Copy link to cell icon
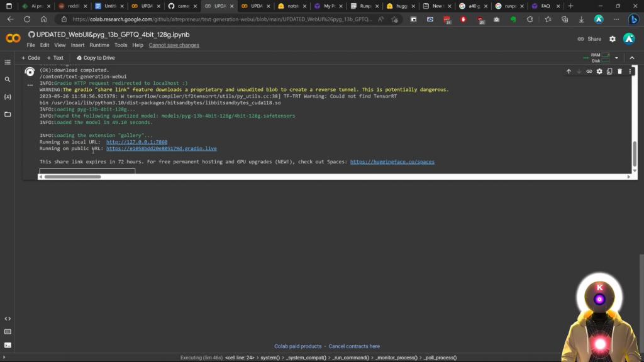This screenshot has width=644, height=362. (x=589, y=72)
